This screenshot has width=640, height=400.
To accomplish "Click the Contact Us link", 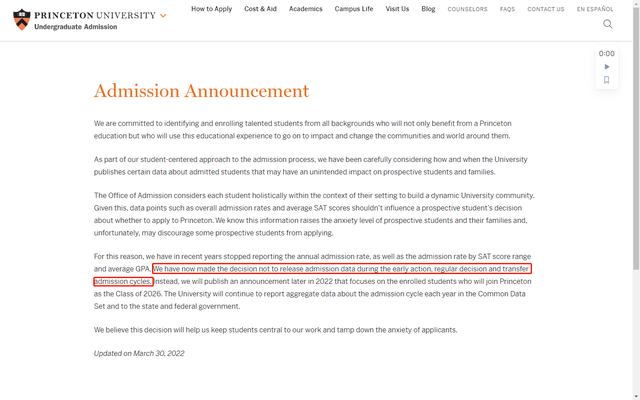I will pyautogui.click(x=546, y=9).
